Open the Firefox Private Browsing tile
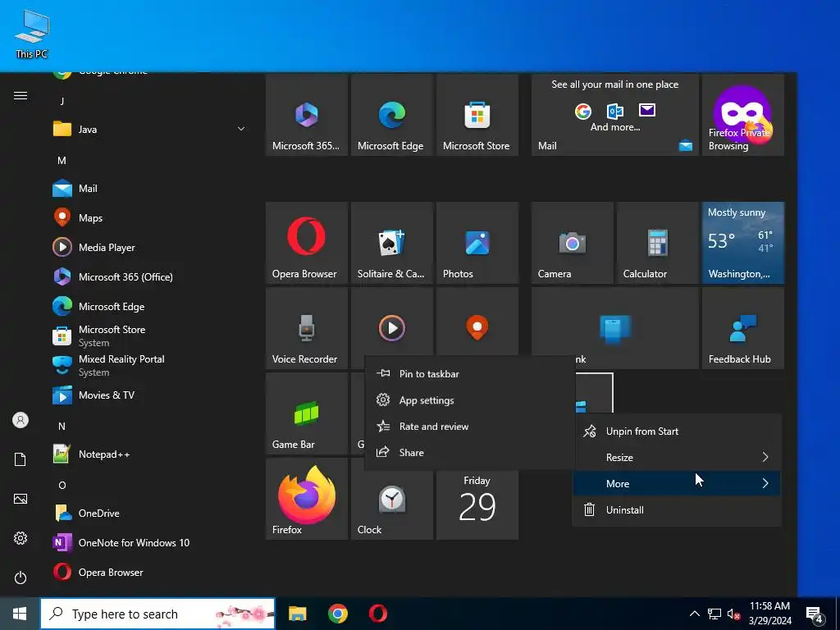 tap(743, 115)
